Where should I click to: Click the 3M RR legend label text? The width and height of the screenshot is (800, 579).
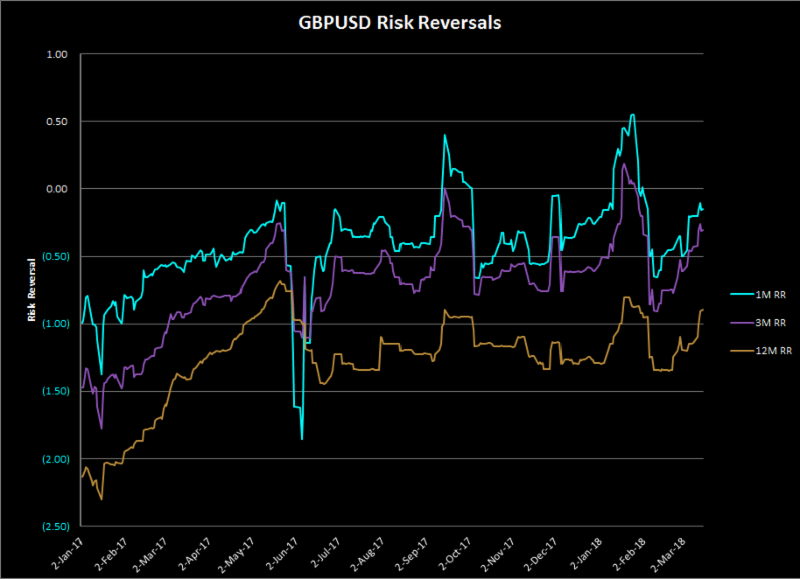(770, 322)
